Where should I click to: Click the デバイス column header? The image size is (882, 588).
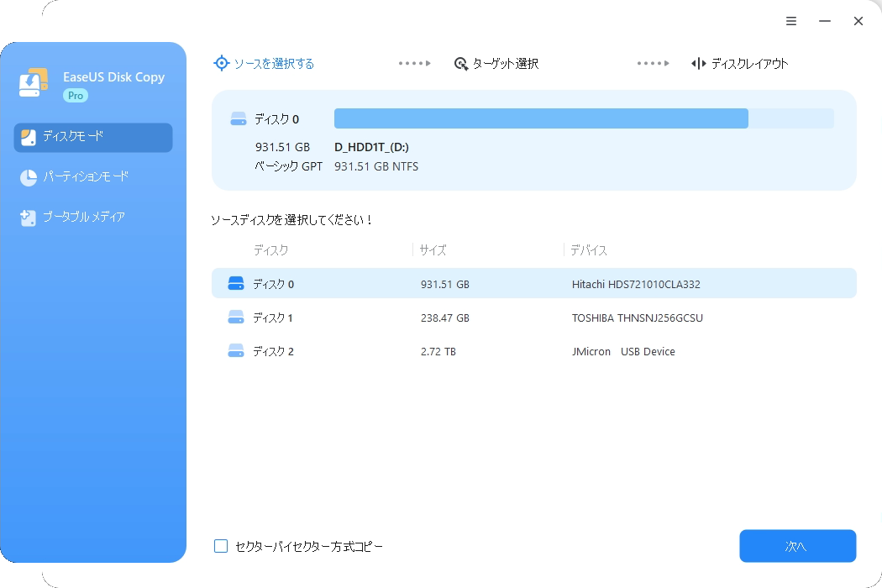[588, 249]
